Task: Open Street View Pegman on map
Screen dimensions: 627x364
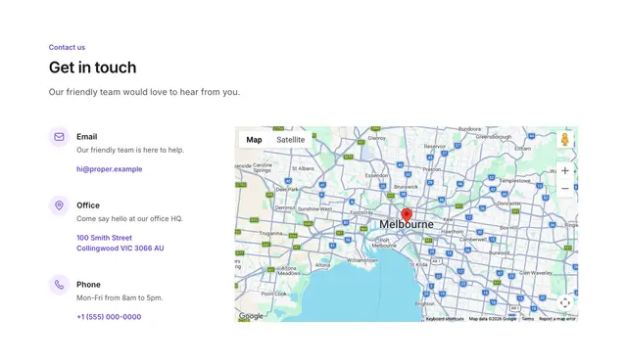Action: (x=564, y=140)
